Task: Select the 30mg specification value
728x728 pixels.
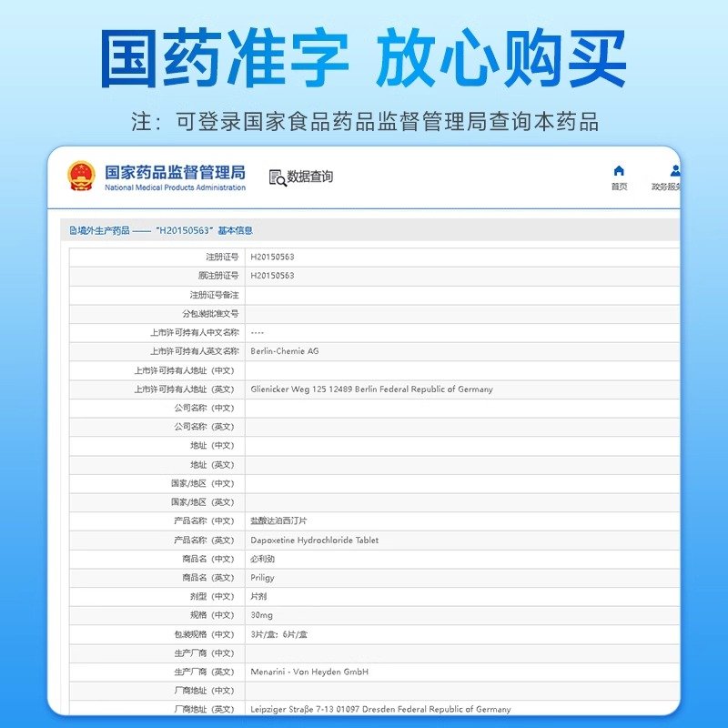Action: (x=261, y=615)
